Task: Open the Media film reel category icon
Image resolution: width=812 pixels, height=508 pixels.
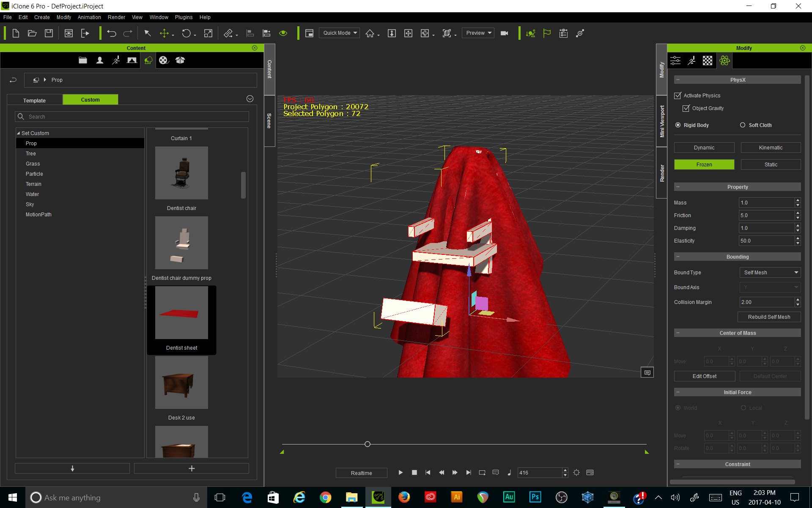Action: click(164, 60)
